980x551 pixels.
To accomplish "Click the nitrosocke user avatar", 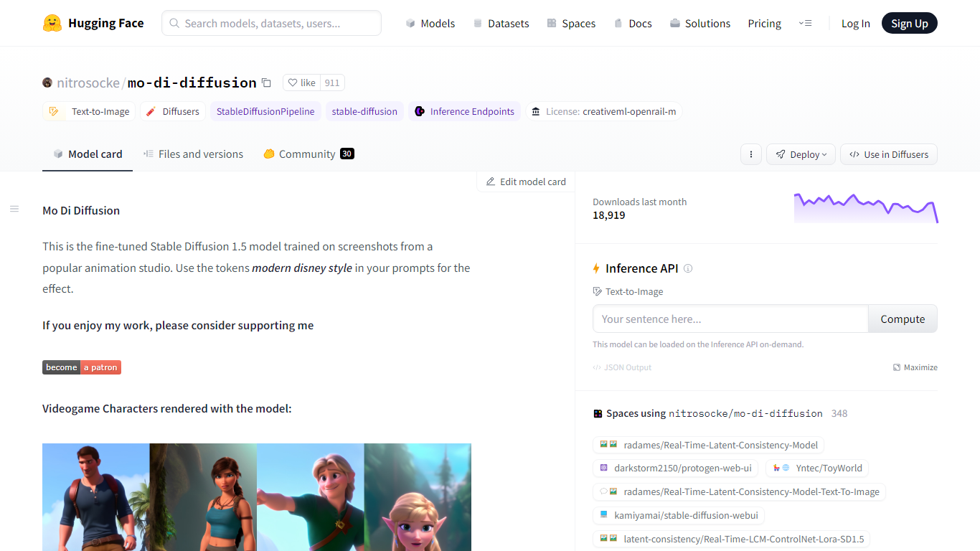I will click(x=47, y=83).
